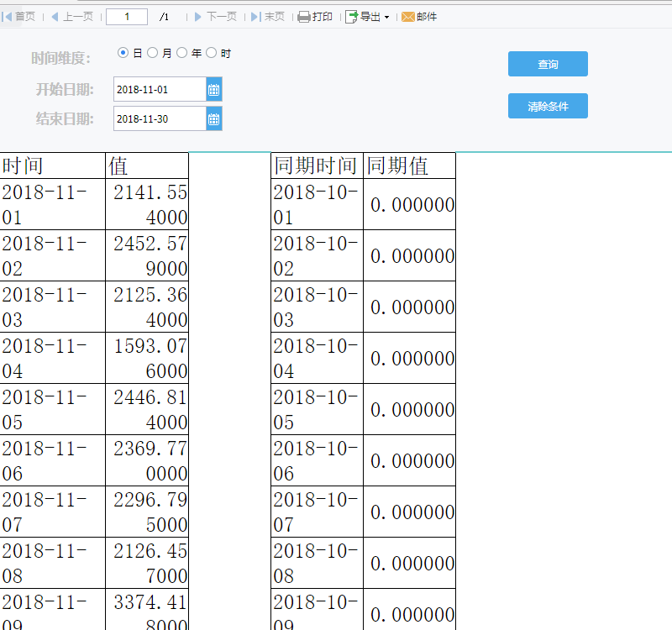The width and height of the screenshot is (672, 630).
Task: Select date cell 2018-11-03
Action: 53,307
